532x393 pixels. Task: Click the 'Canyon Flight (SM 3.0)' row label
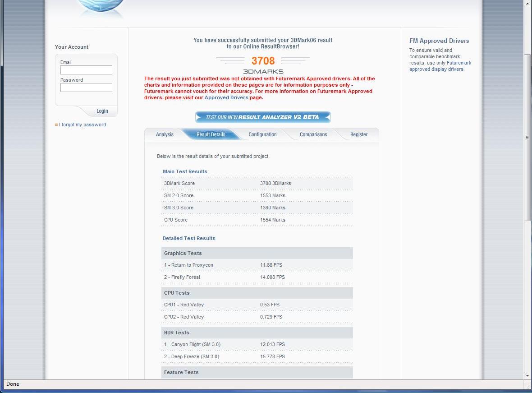193,344
